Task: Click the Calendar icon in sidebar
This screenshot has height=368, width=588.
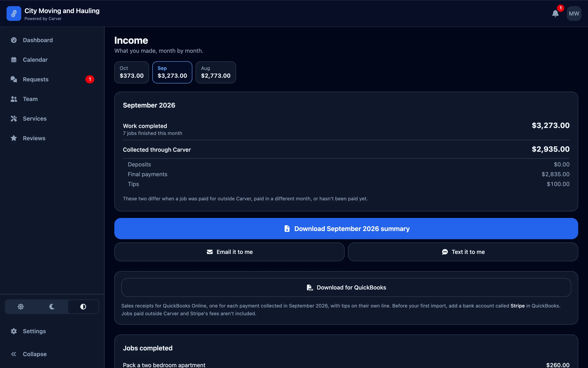Action: (x=14, y=60)
